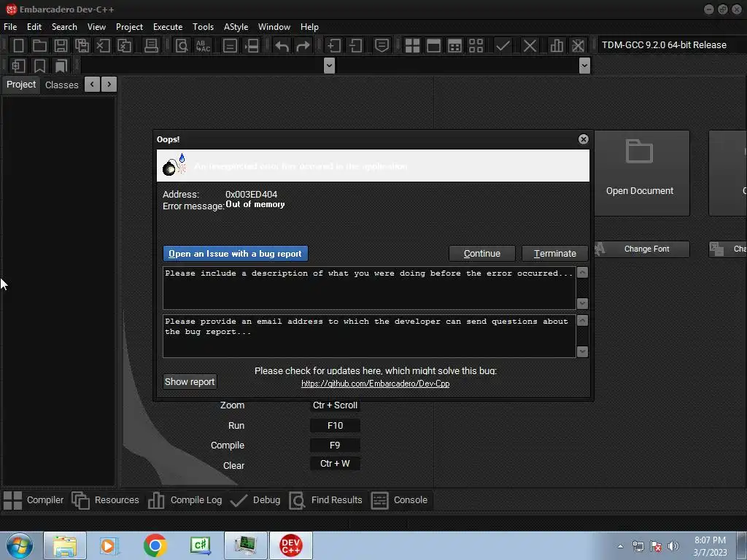Click the X Stop execution toolbar icon
The image size is (747, 560).
(x=530, y=46)
